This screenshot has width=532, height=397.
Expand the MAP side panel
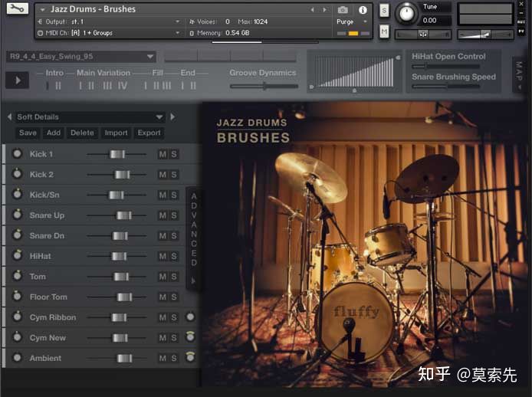pyautogui.click(x=519, y=74)
